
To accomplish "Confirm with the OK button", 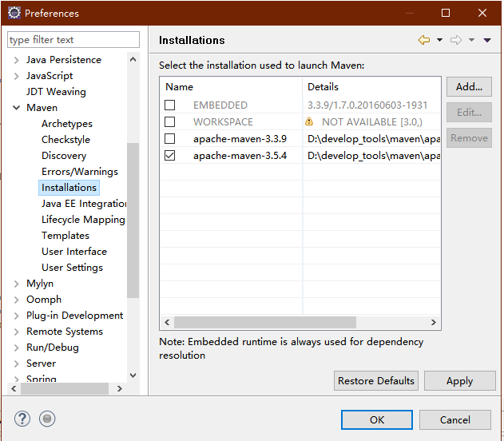I will tap(377, 419).
